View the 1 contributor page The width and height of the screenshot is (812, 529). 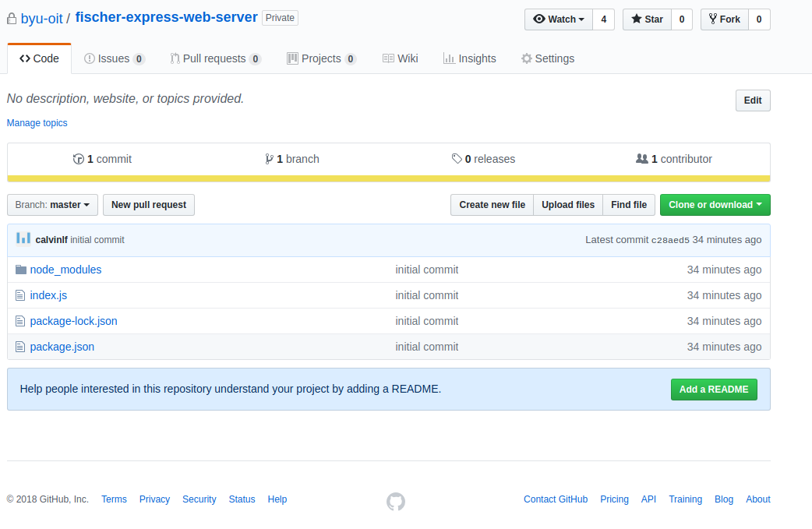tap(674, 159)
